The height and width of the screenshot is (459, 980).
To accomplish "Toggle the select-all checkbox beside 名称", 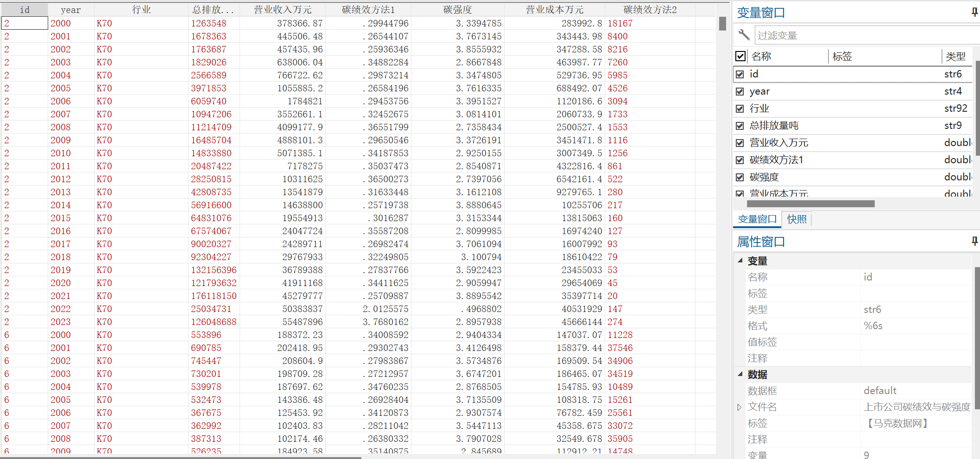I will pyautogui.click(x=740, y=56).
